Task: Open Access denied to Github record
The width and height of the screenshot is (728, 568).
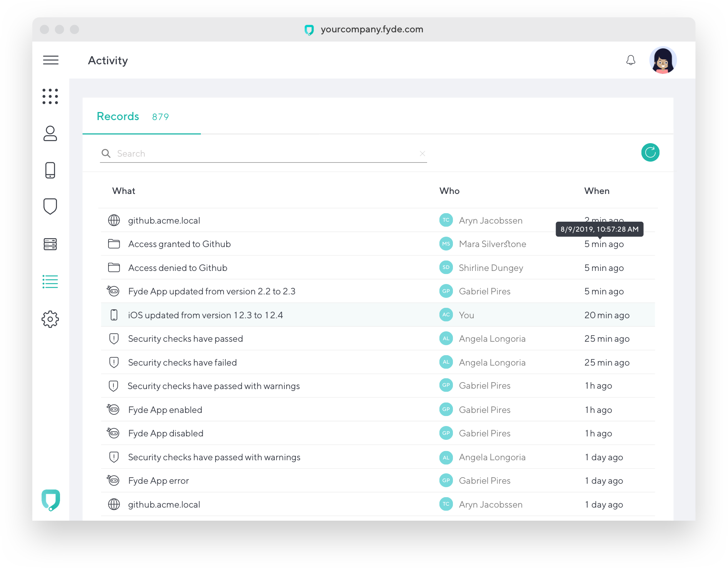Action: 178,268
